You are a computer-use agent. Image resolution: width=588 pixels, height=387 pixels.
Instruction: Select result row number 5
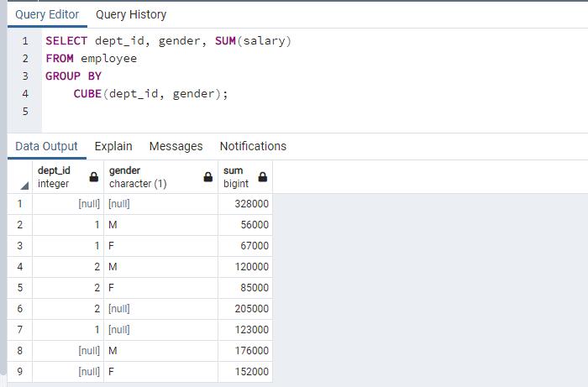tap(19, 288)
